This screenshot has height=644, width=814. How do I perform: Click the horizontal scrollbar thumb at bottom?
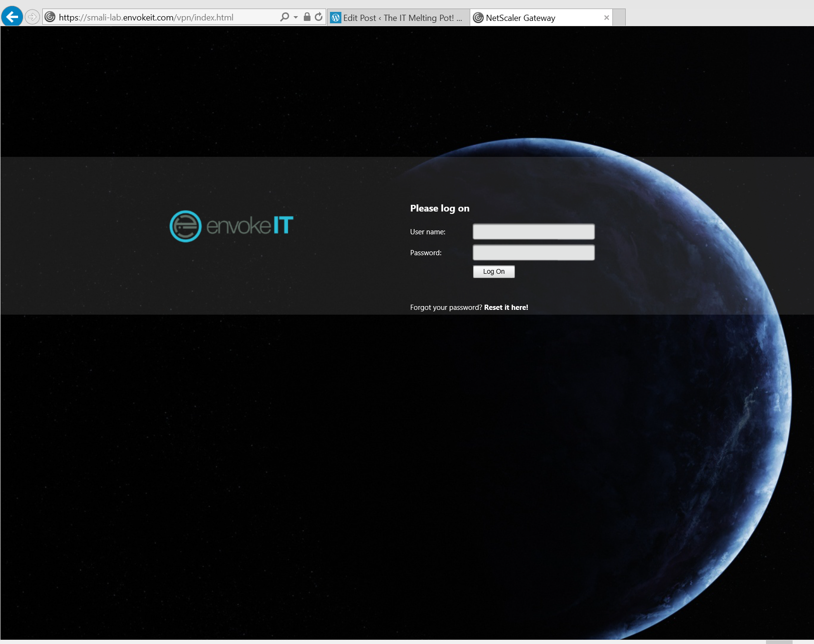(779, 642)
